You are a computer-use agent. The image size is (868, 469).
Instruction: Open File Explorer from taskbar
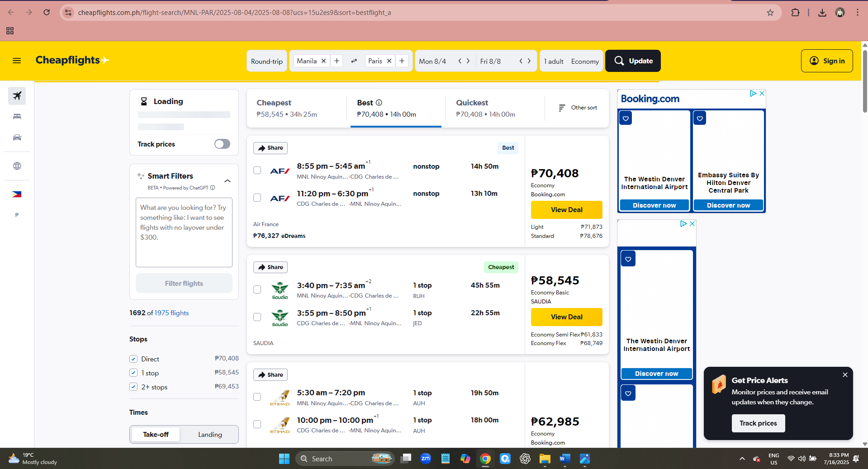point(545,459)
